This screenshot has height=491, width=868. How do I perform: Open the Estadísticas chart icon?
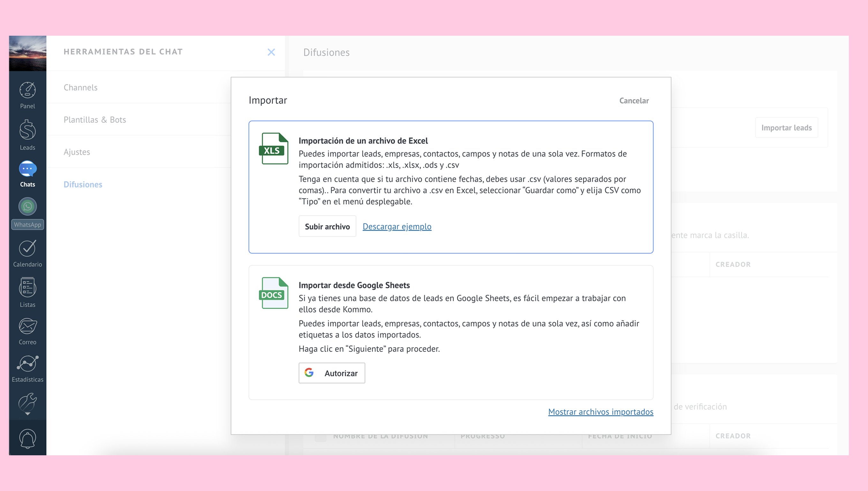tap(27, 363)
